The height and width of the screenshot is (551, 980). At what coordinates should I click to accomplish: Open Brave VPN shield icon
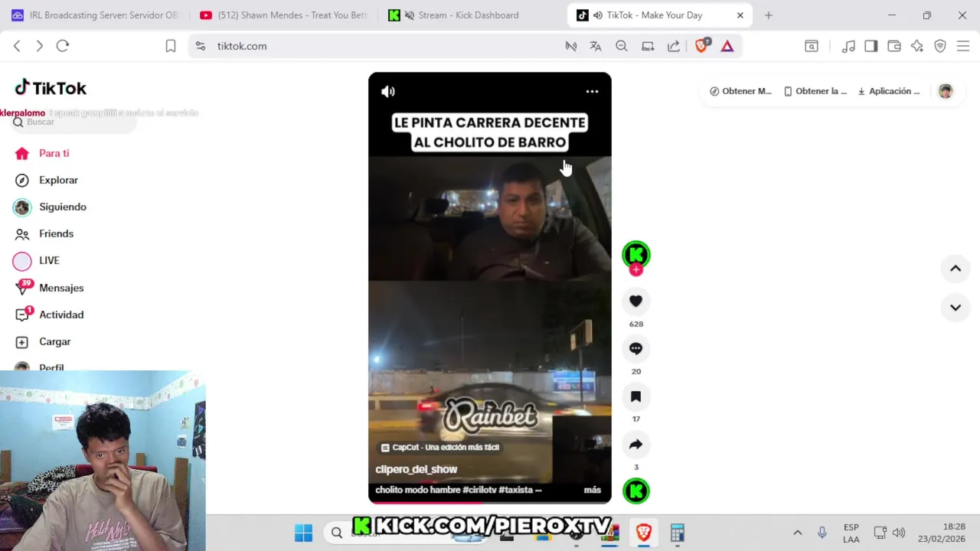point(940,46)
